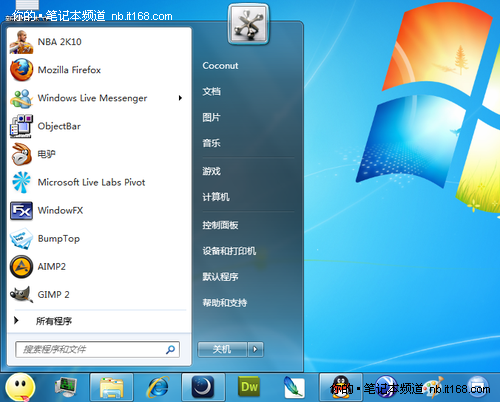Select the AIMP2 label
The width and height of the screenshot is (500, 402).
click(52, 267)
